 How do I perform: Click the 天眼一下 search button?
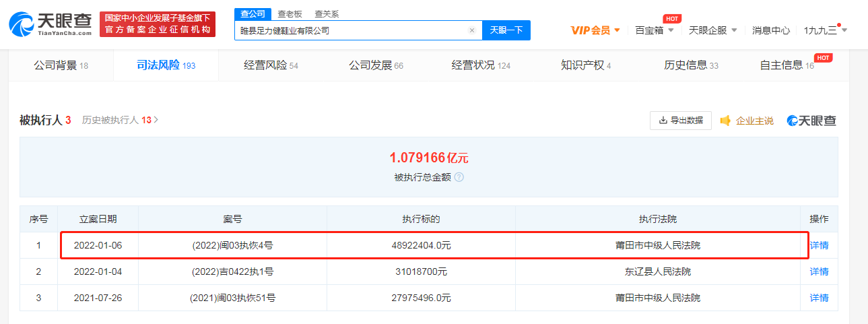(506, 30)
